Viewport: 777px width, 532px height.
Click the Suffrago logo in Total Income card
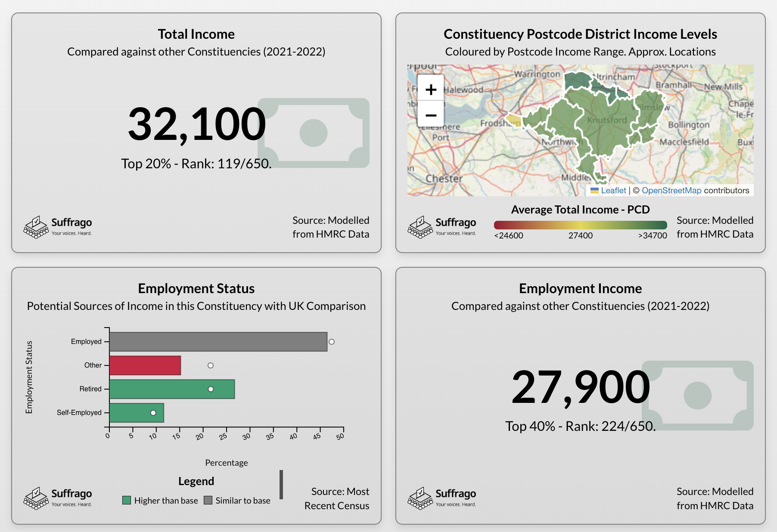pyautogui.click(x=58, y=227)
